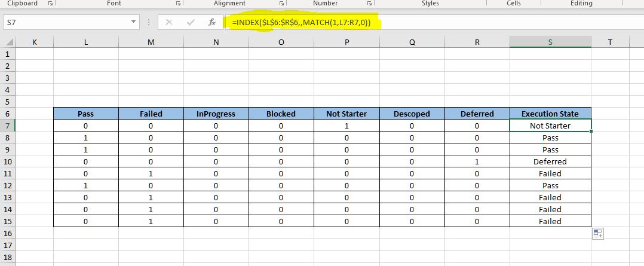The image size is (644, 266).
Task: Expand the Name Box dropdown
Action: (x=133, y=22)
